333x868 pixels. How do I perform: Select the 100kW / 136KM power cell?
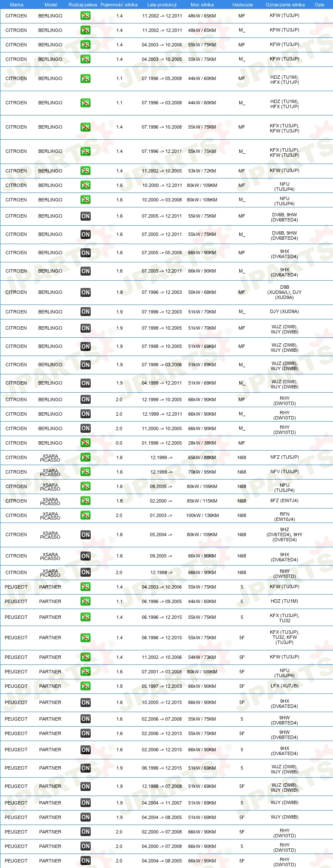(202, 515)
